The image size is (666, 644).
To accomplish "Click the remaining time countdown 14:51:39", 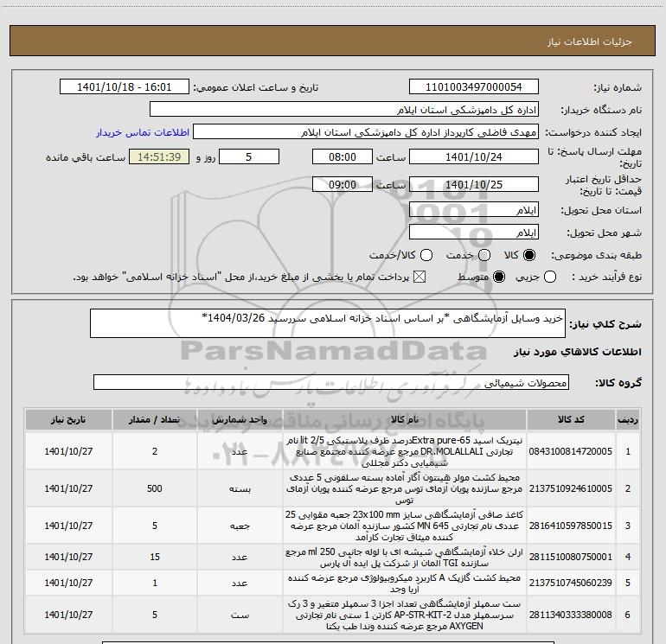I will tap(159, 156).
